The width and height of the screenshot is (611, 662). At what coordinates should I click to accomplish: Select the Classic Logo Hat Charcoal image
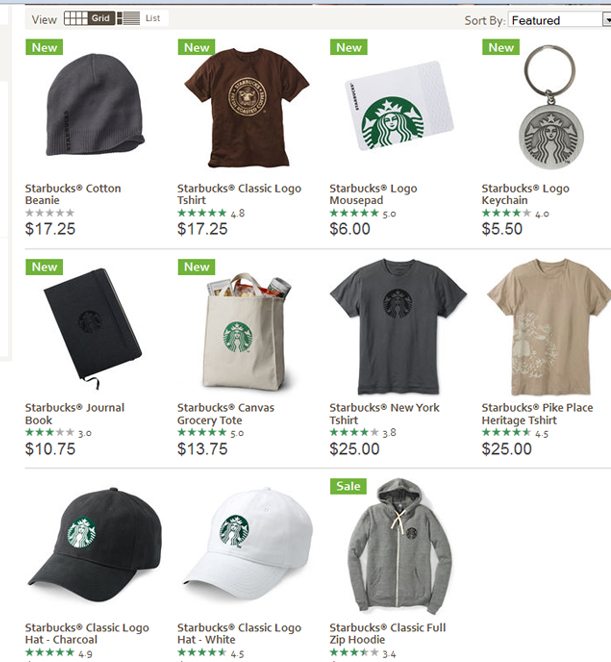pyautogui.click(x=95, y=548)
